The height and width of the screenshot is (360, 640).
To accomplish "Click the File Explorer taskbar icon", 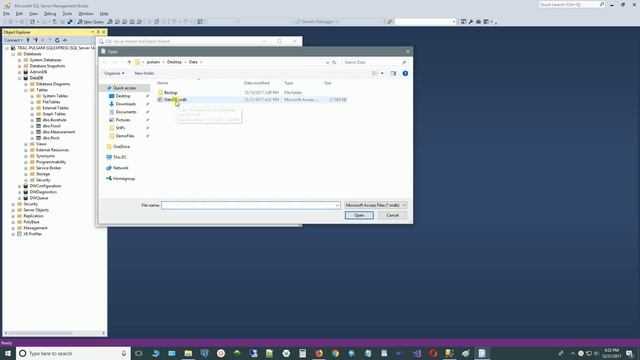I will (x=188, y=353).
